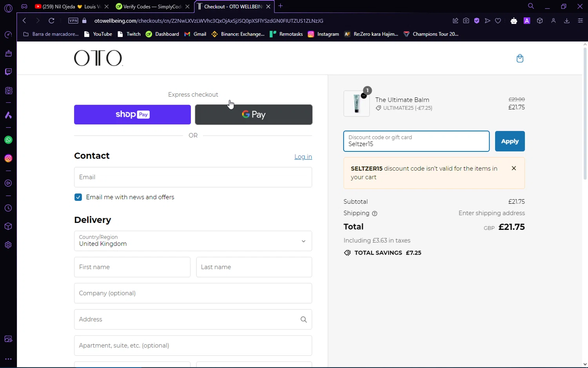588x368 pixels.
Task: Focus the Company (optional) field
Action: point(193,293)
